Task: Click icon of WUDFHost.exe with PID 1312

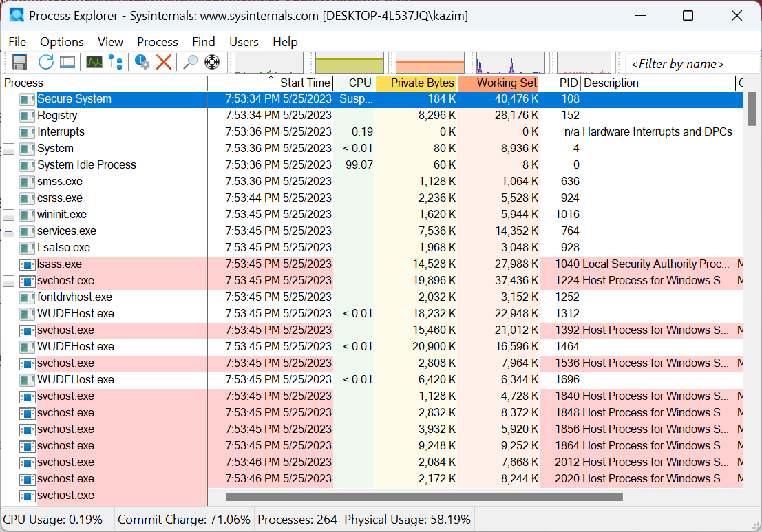Action: click(28, 314)
